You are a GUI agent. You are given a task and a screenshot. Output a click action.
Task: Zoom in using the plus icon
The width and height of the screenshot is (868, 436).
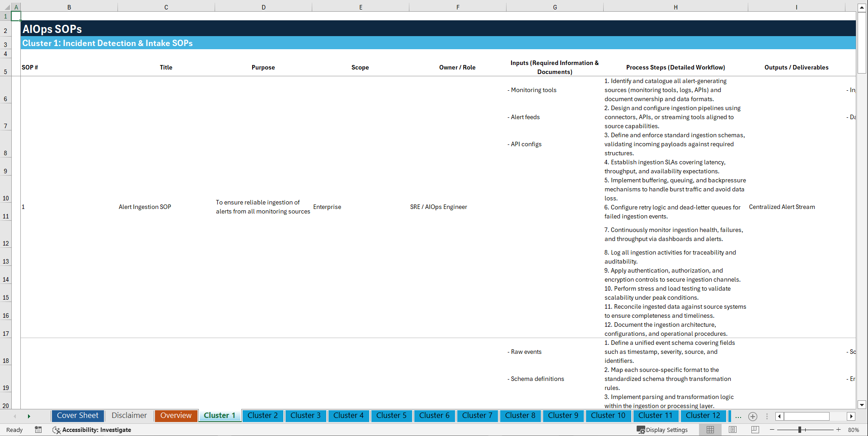[839, 430]
